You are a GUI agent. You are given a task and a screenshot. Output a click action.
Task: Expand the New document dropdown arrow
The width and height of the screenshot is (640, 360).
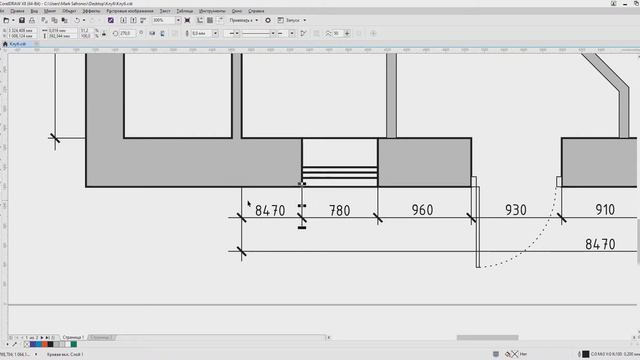[13, 20]
